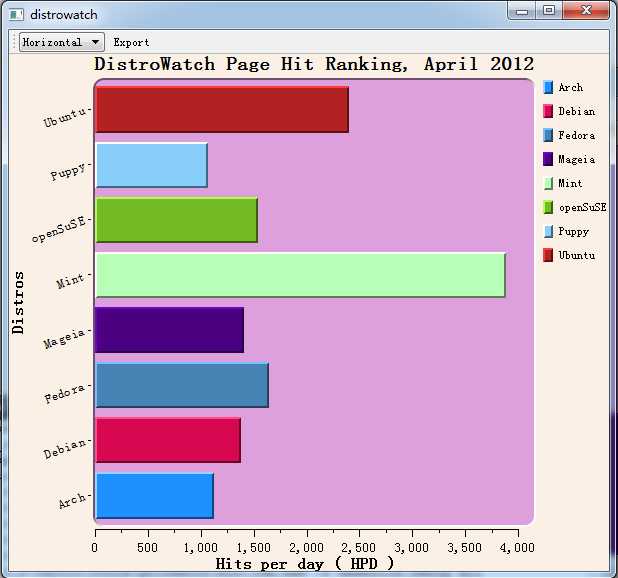Click the purple Mageia bar
The width and height of the screenshot is (618, 578).
point(170,330)
